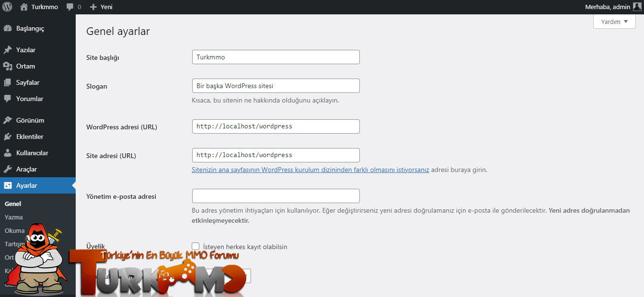The height and width of the screenshot is (297, 644).
Task: Open the Eklentiler menu
Action: (x=38, y=137)
